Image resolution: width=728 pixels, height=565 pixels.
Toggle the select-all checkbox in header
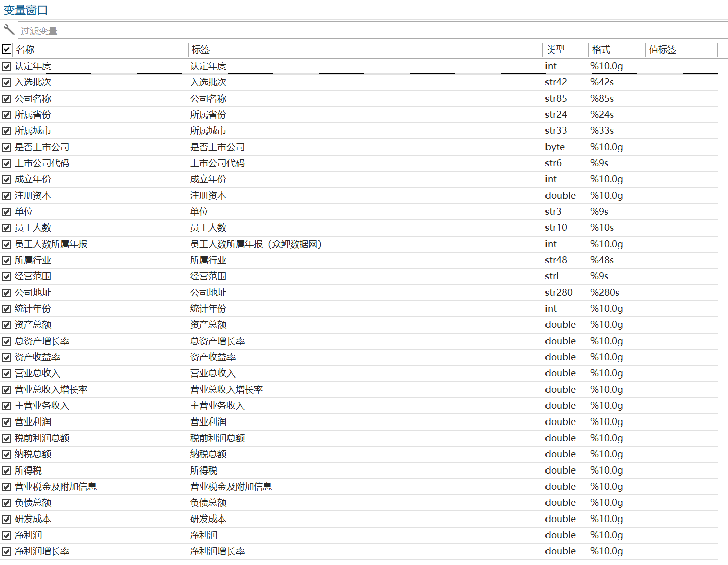[x=7, y=49]
